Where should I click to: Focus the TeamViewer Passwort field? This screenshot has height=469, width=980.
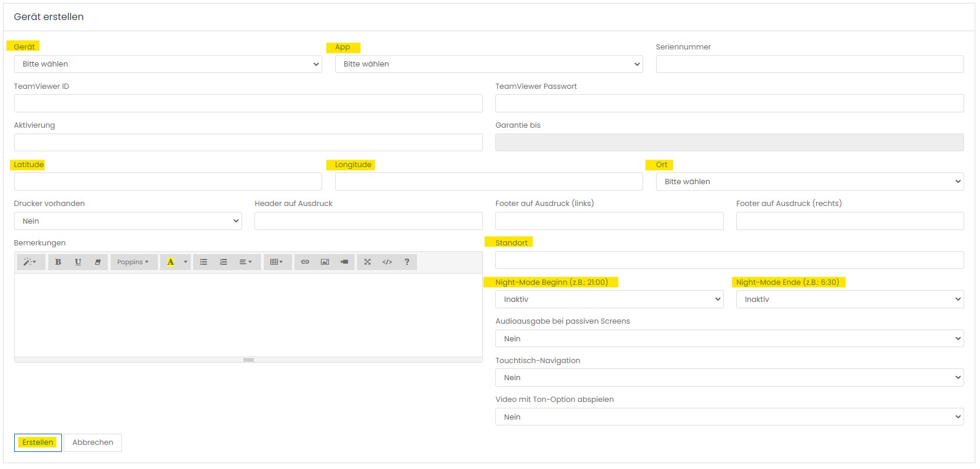pyautogui.click(x=730, y=104)
